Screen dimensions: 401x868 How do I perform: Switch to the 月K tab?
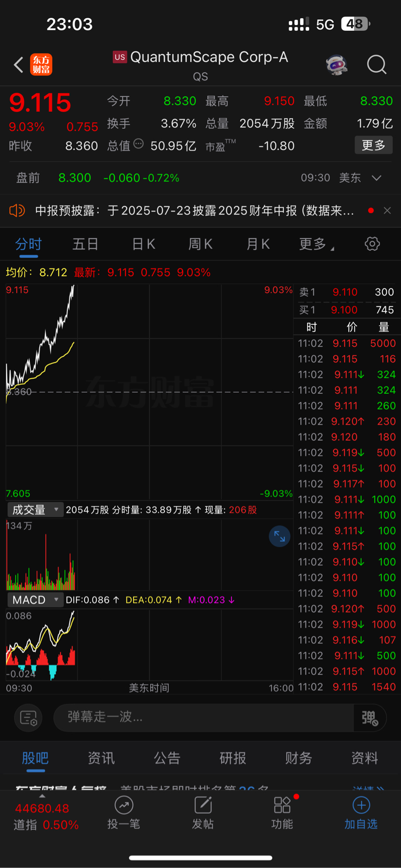[x=258, y=244]
